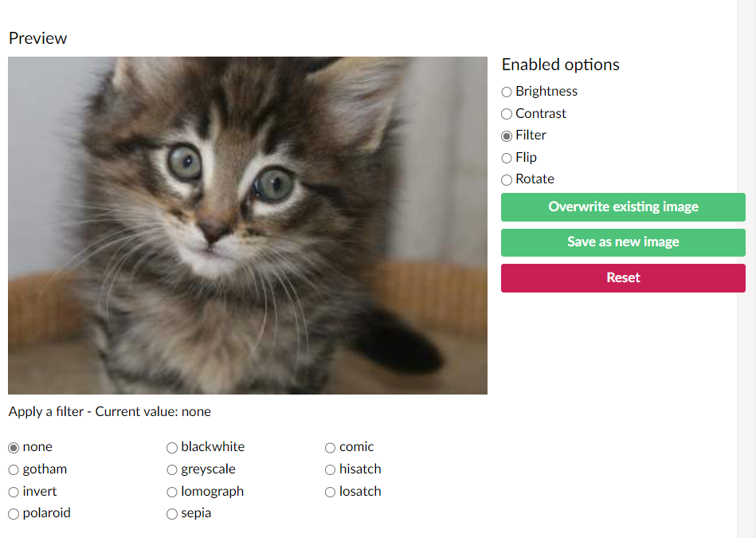Apply the hisatch filter
Screen dimensions: 756x538
(331, 470)
